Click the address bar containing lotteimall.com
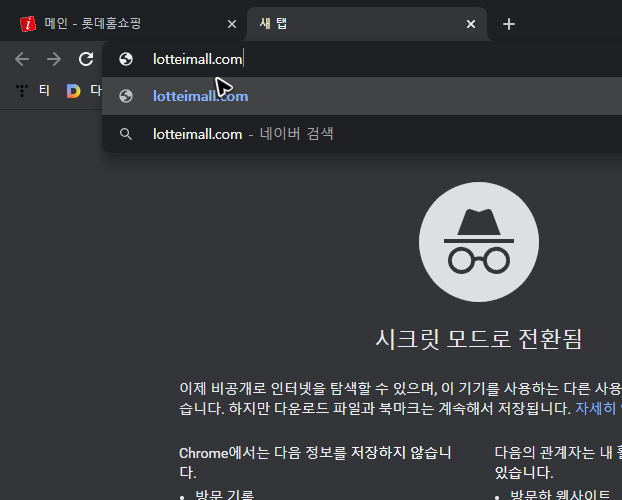 362,60
